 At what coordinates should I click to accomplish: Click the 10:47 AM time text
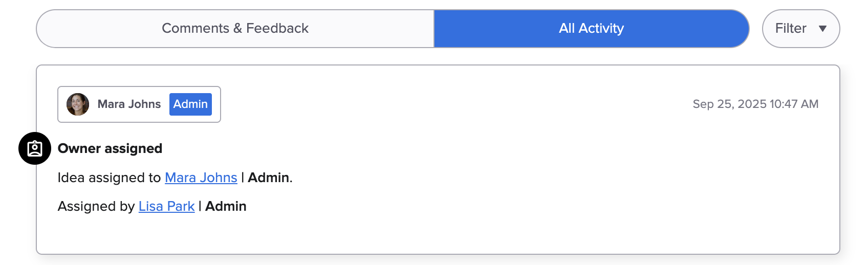[x=794, y=104]
